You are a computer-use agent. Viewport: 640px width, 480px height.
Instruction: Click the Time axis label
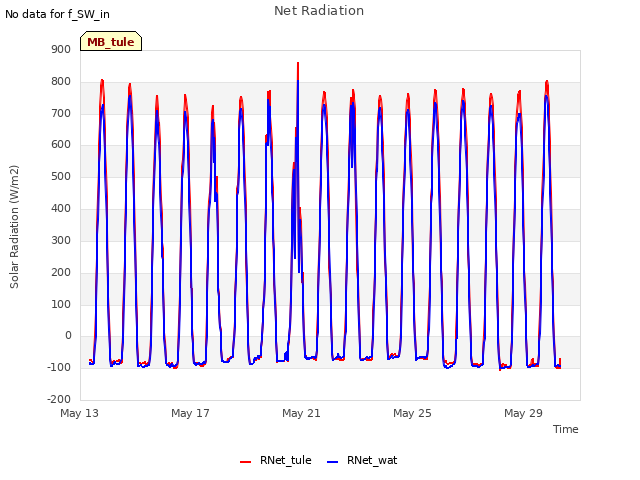click(x=565, y=429)
